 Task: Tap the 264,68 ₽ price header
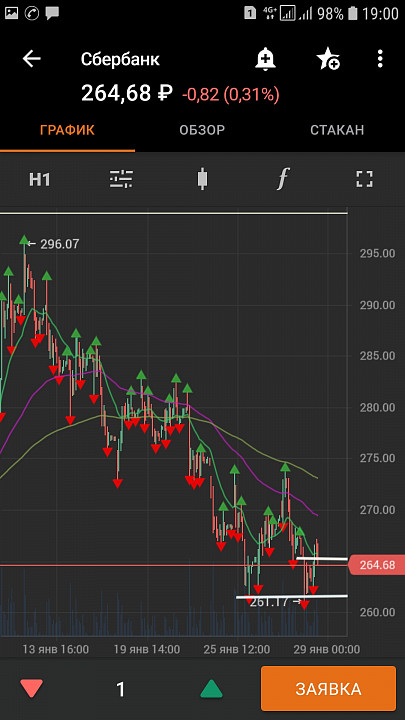click(x=127, y=94)
